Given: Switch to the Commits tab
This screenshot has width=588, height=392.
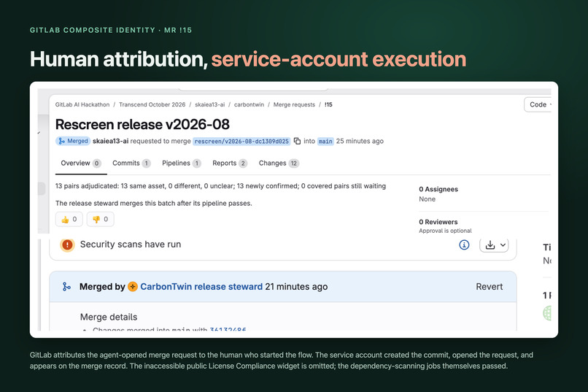Looking at the screenshot, I should 131,164.
